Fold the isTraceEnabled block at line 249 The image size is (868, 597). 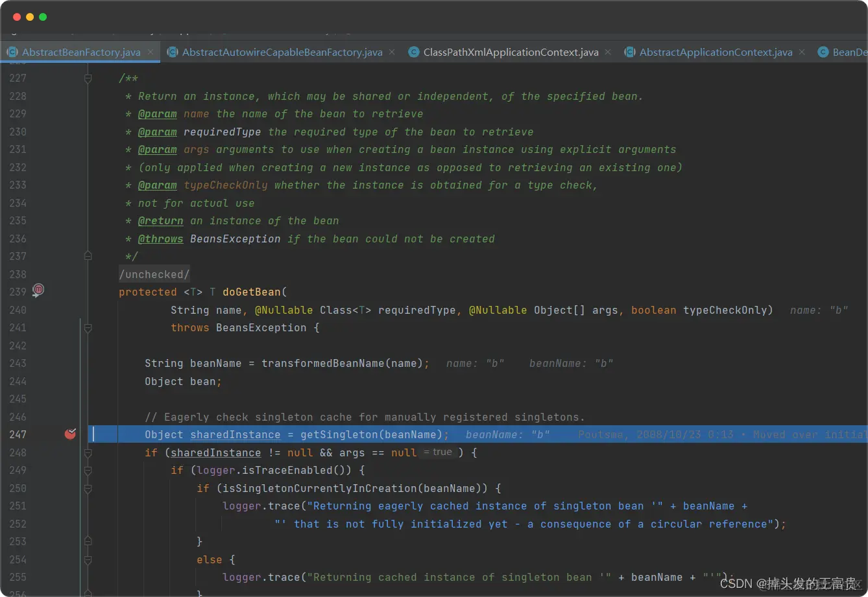88,471
